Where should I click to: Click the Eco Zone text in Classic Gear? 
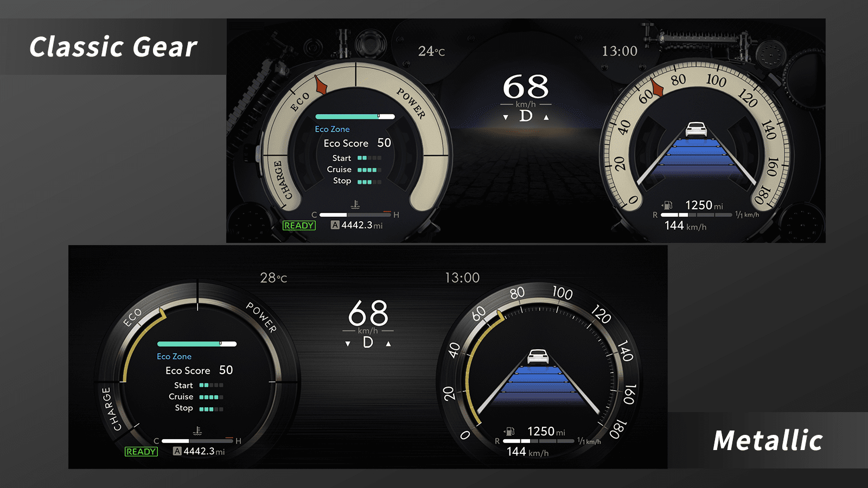[x=332, y=129]
